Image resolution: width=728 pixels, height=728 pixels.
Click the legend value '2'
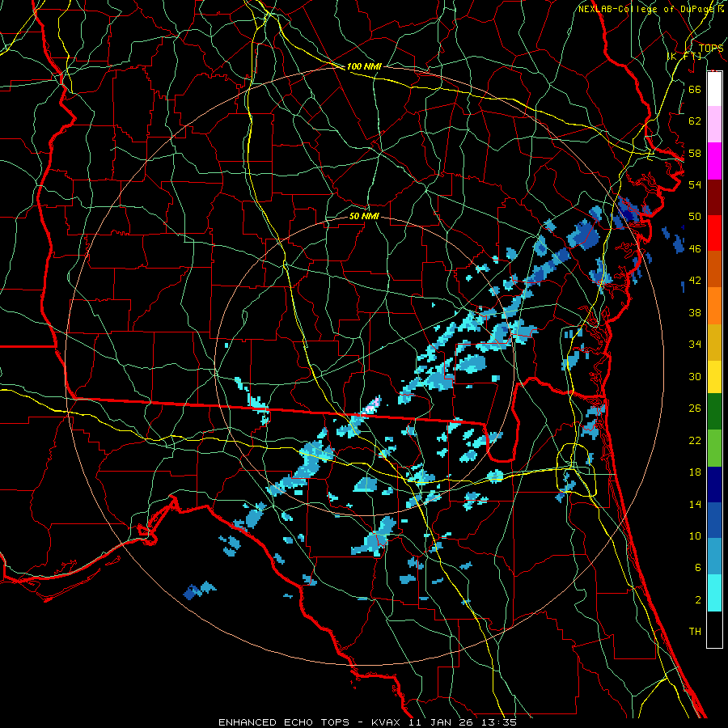[698, 600]
